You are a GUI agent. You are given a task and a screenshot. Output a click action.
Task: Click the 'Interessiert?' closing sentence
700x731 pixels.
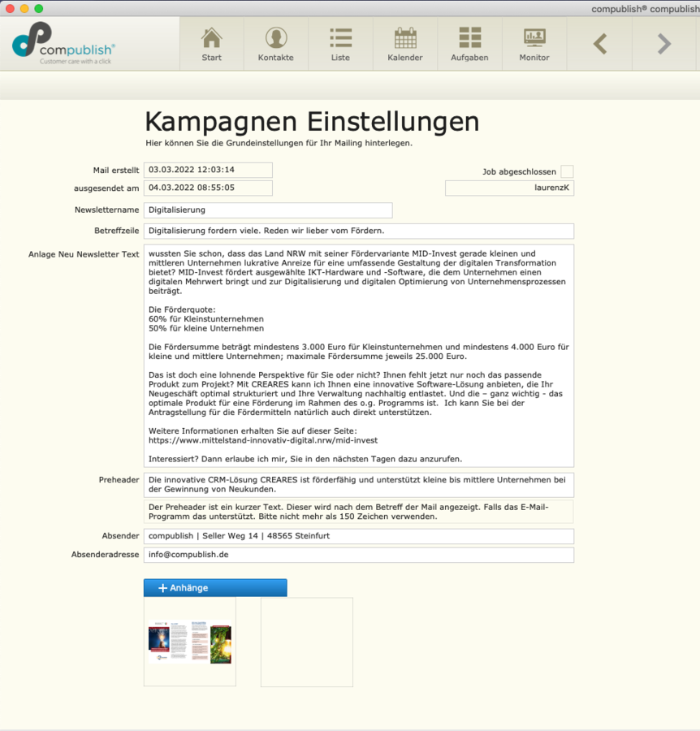[x=305, y=459]
